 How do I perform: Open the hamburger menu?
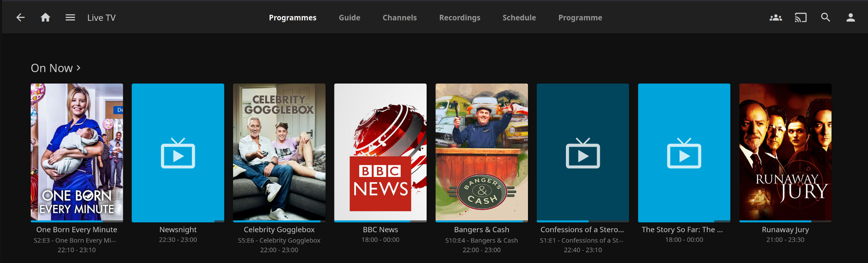tap(70, 18)
